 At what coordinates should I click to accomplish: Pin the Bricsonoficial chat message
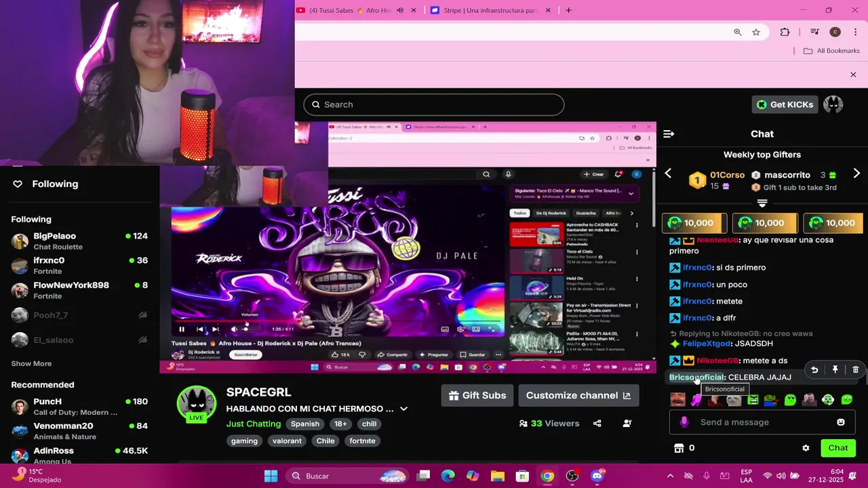835,370
